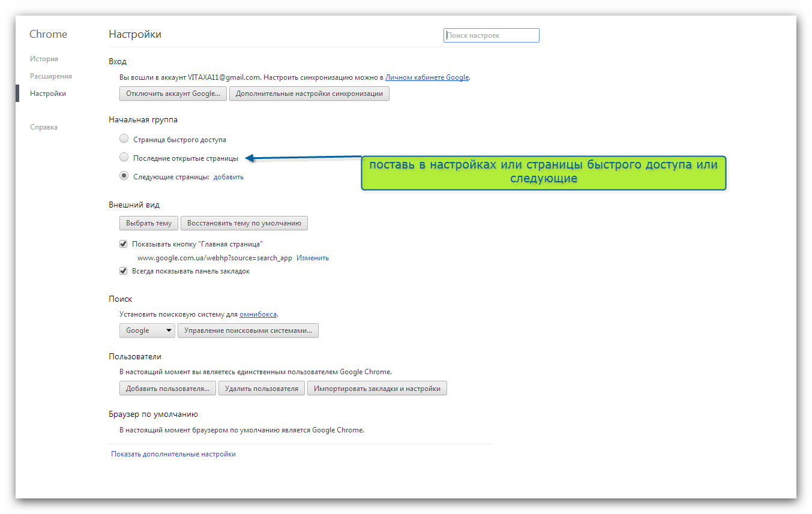Uncheck "Всегда показывать панель закладок"

(x=124, y=271)
